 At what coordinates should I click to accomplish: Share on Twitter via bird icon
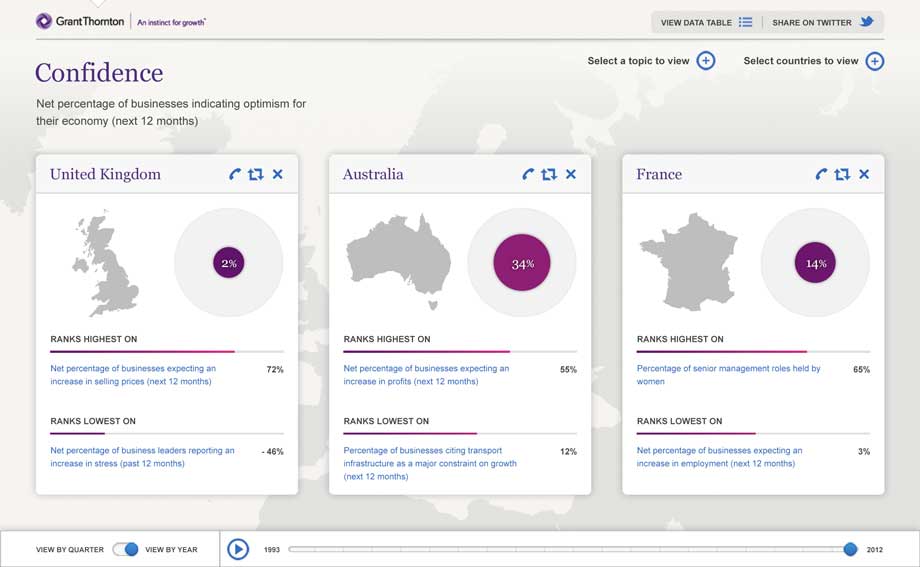point(866,22)
